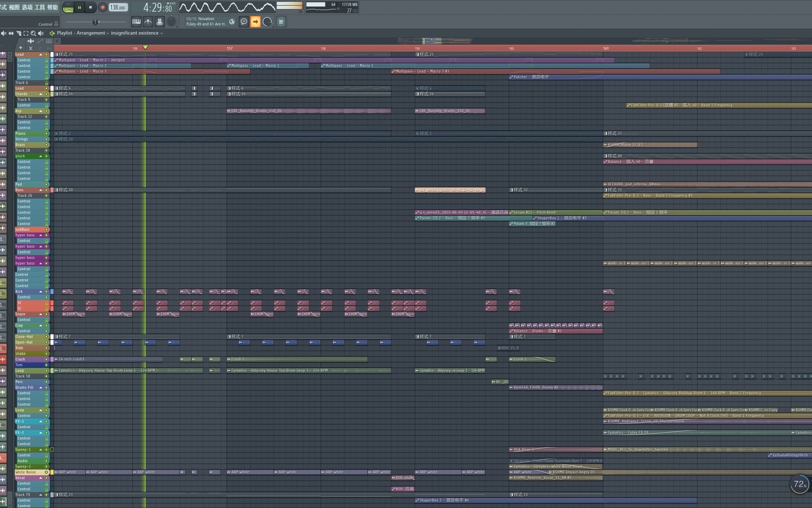Open the hint chat bubble icon
Image resolution: width=812 pixels, height=508 pixels.
[x=244, y=22]
